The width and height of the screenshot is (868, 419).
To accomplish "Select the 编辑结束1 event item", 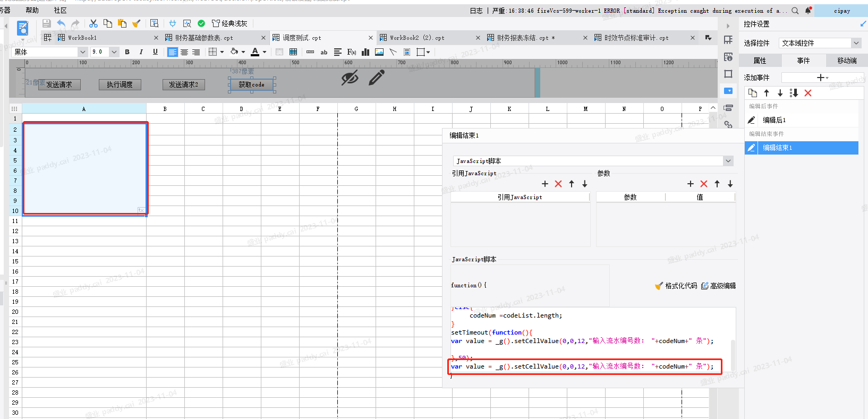I will (802, 148).
